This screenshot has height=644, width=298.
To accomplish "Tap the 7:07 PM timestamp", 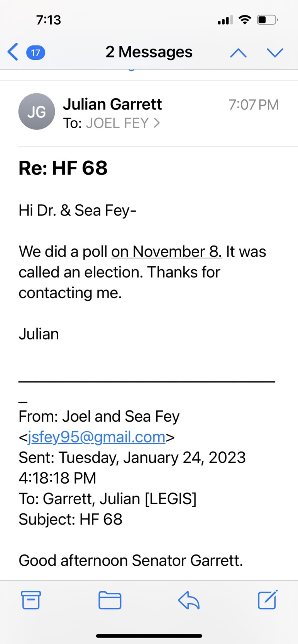I will tap(254, 105).
